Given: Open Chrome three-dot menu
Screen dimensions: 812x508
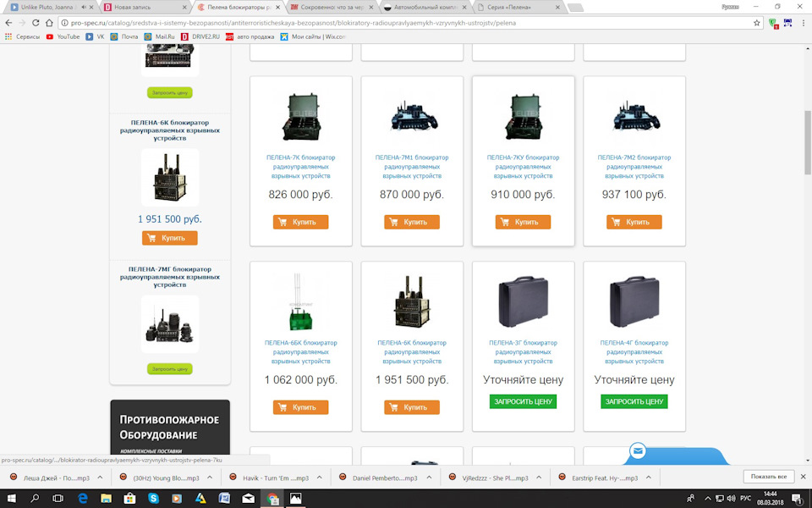Looking at the screenshot, I should click(x=802, y=23).
